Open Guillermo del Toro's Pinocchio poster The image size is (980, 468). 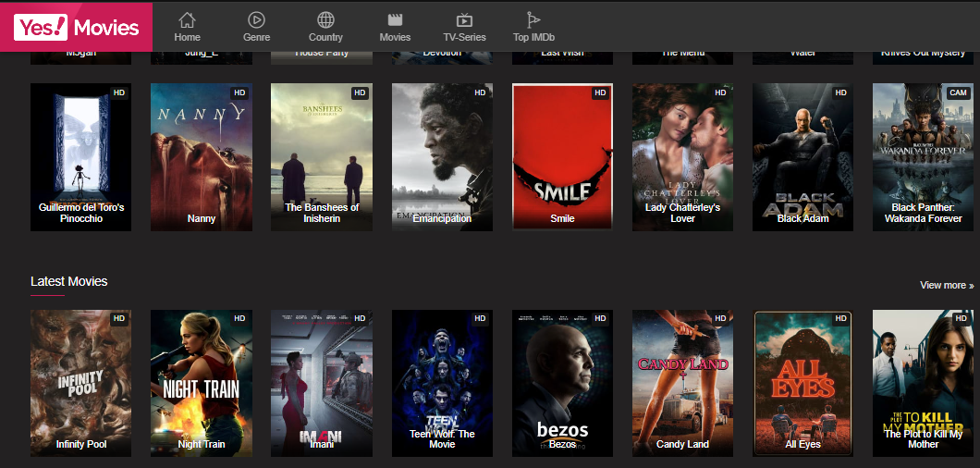(81, 157)
